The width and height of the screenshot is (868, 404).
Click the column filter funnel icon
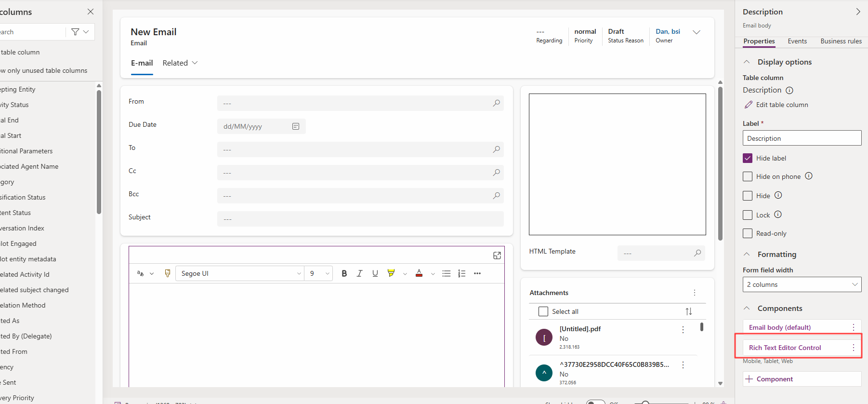(75, 32)
